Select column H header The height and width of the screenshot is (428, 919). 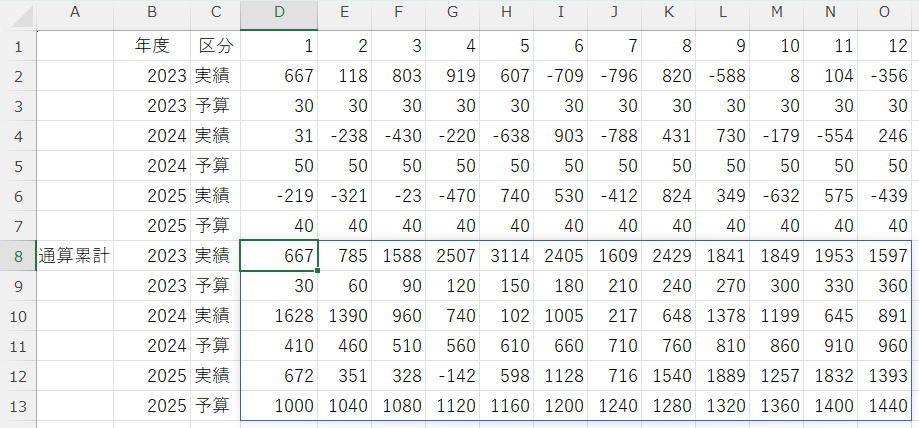[x=506, y=14]
